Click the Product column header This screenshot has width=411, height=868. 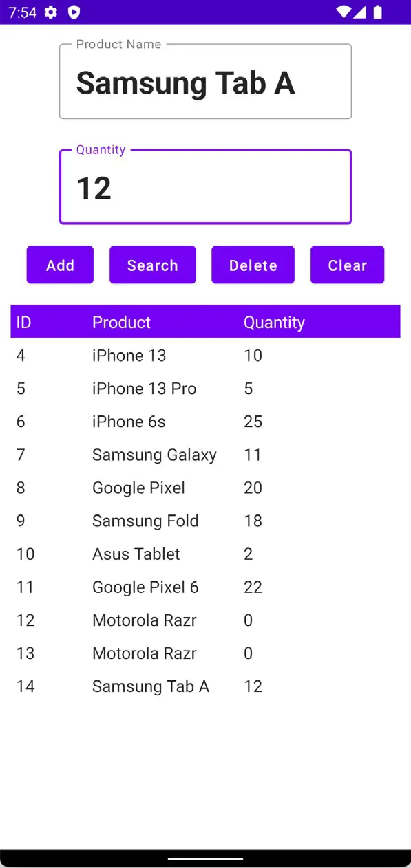click(x=121, y=322)
